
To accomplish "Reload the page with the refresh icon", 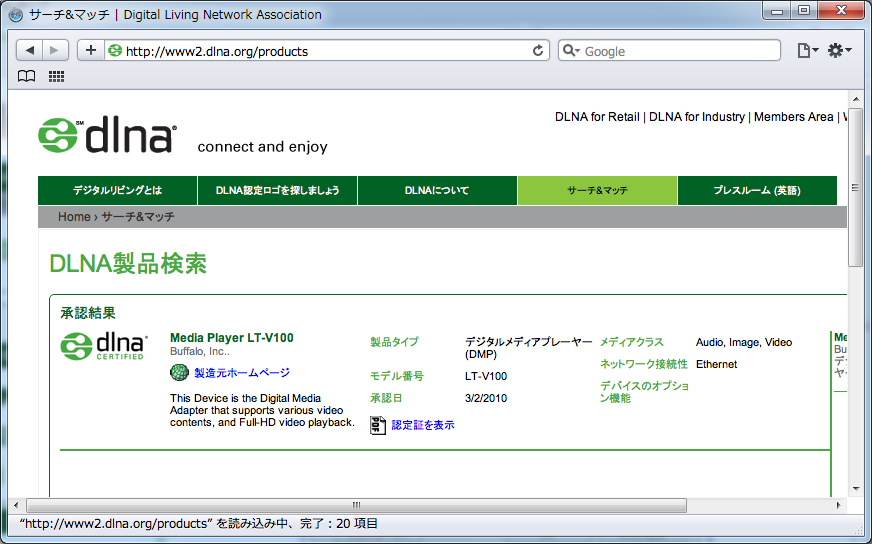I will [537, 51].
